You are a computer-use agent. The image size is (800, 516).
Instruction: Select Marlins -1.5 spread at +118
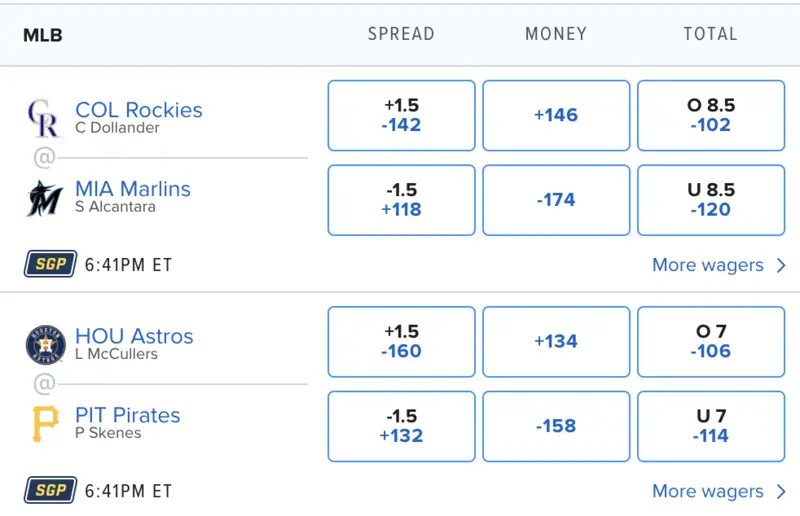(401, 200)
